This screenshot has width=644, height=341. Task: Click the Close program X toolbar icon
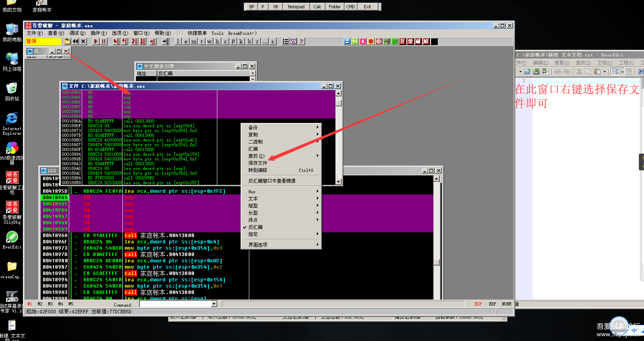[83, 41]
